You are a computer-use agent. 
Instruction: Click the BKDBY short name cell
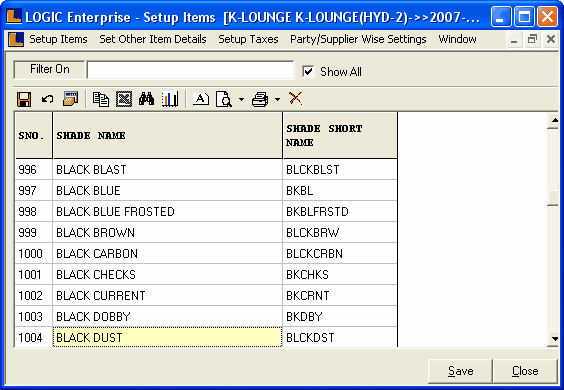coord(340,316)
